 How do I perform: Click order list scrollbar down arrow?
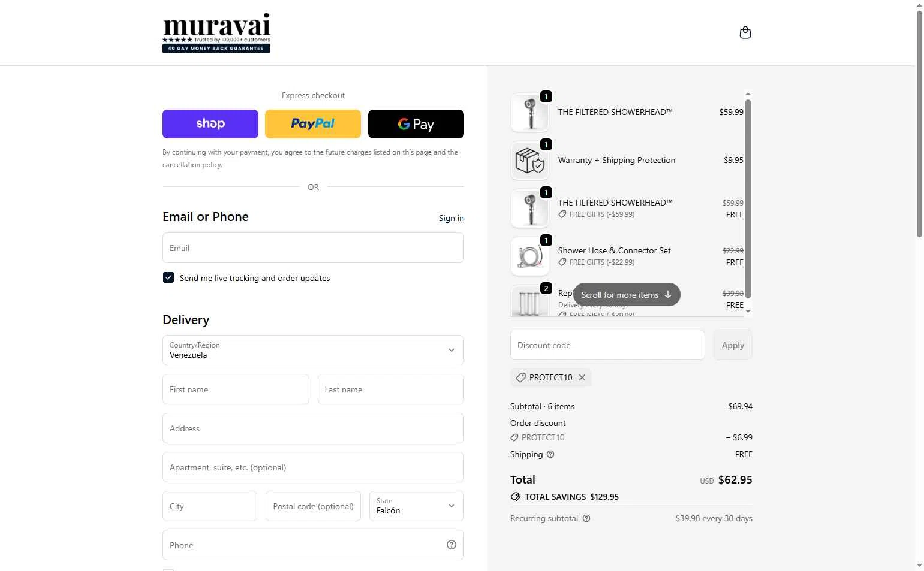pyautogui.click(x=748, y=312)
